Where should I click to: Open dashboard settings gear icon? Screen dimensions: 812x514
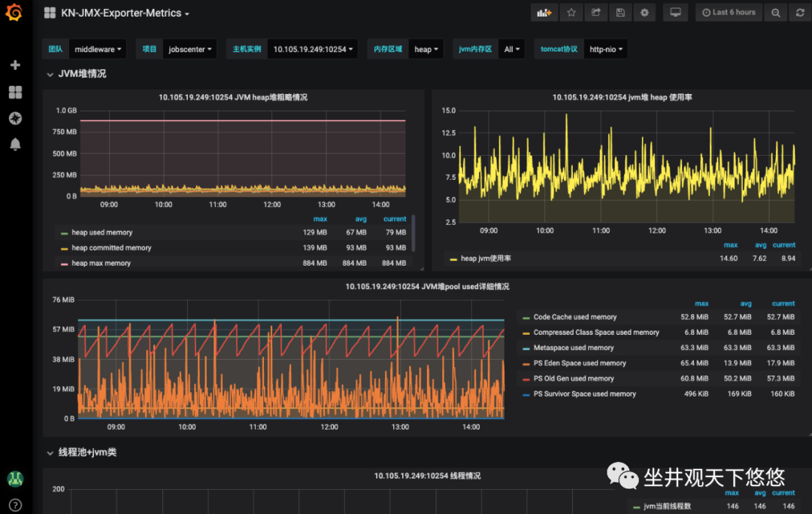[x=644, y=13]
